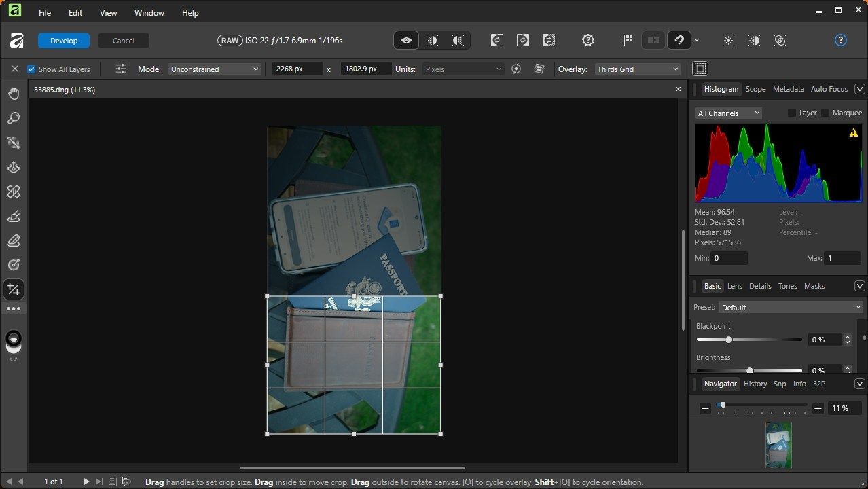Viewport: 868px width, 489px height.
Task: Switch to the Auto Focus tab
Action: click(x=829, y=89)
